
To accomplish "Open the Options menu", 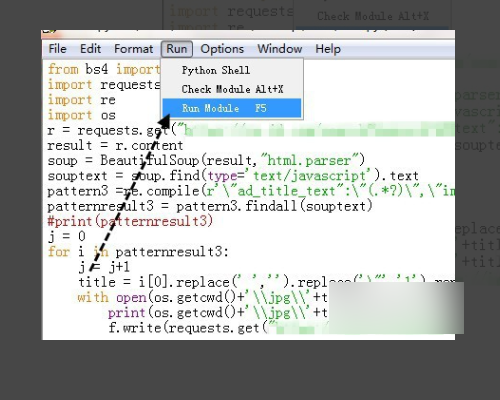I will (x=222, y=49).
